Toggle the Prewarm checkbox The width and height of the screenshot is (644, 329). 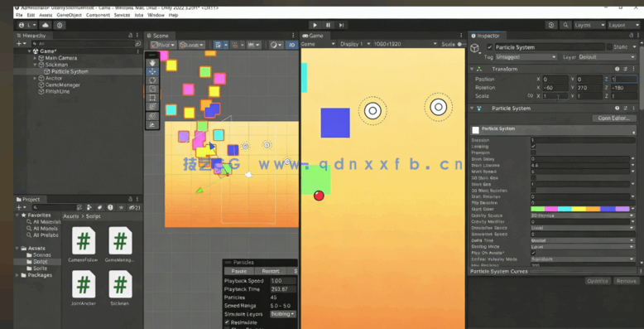point(533,152)
